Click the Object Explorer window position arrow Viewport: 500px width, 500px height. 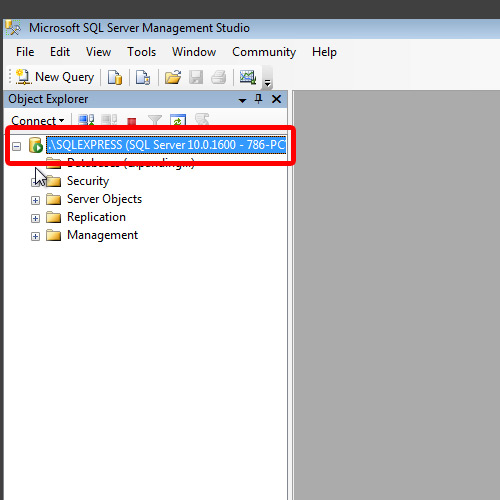(x=242, y=100)
